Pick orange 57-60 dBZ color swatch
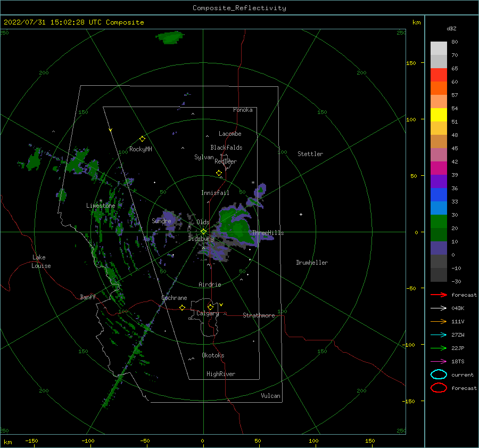 (x=439, y=88)
